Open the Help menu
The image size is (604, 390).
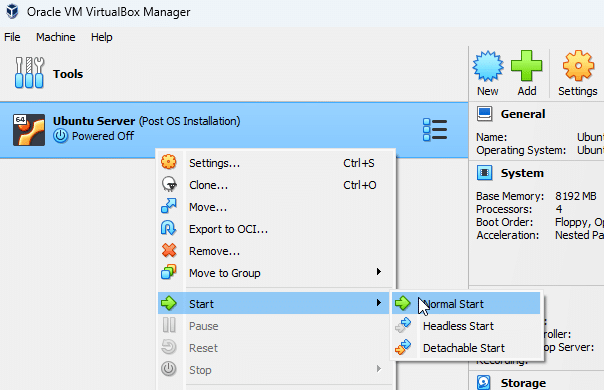pyautogui.click(x=102, y=37)
